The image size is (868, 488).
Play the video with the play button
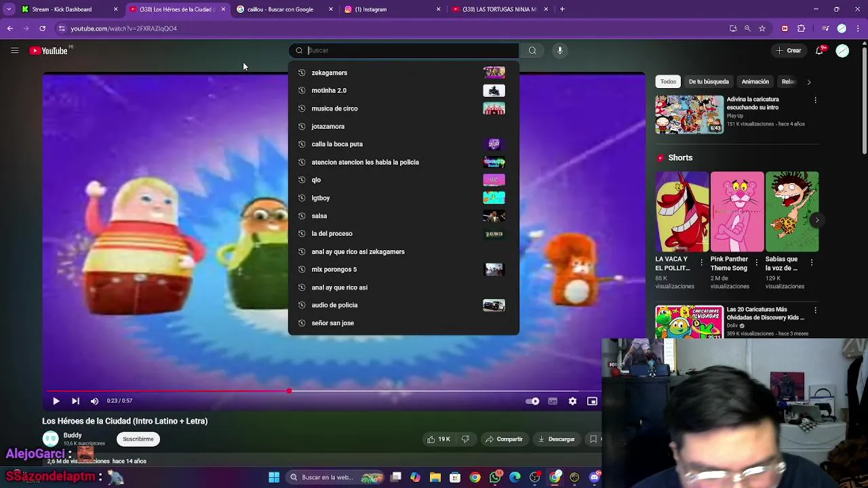coord(56,401)
